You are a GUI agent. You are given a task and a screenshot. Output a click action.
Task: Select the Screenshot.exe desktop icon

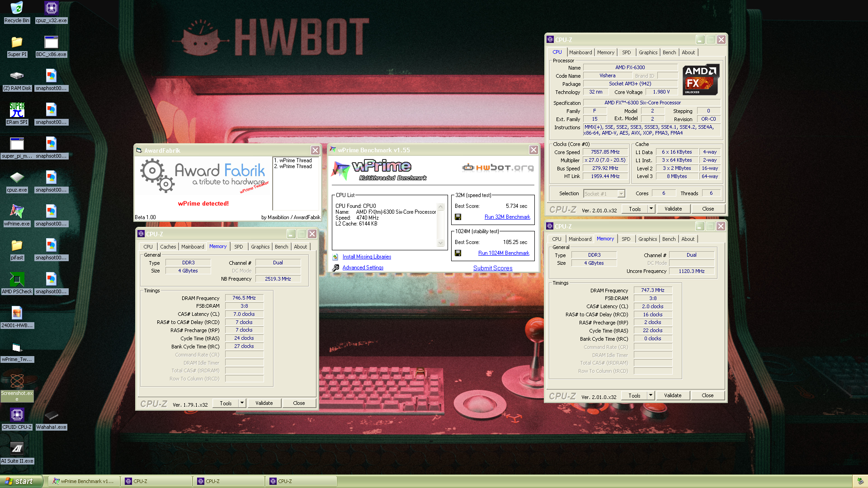click(x=17, y=387)
